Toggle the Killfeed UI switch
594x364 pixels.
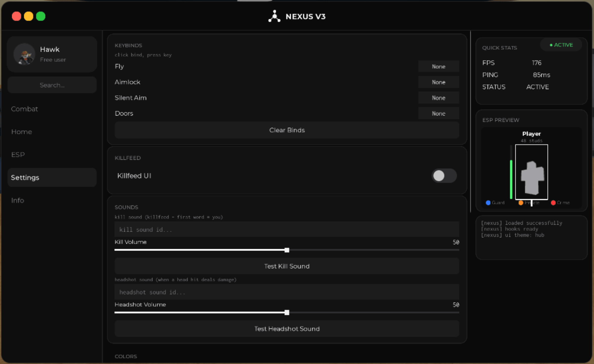tap(444, 176)
